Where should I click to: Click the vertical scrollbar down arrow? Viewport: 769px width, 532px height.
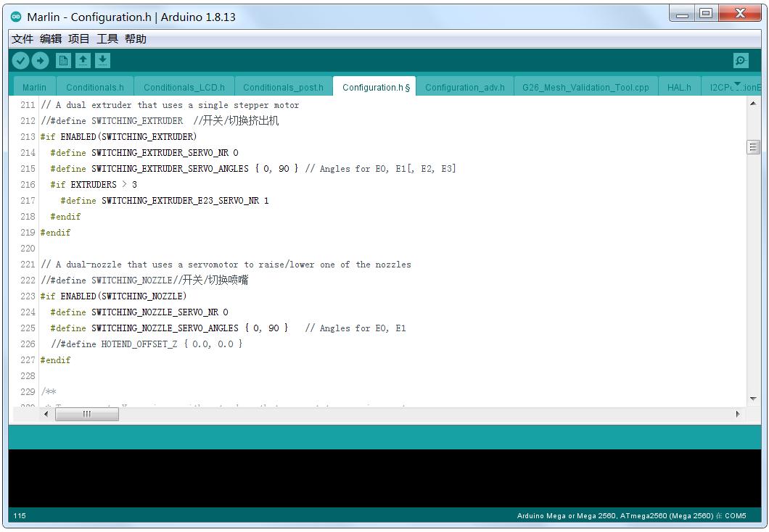[753, 399]
